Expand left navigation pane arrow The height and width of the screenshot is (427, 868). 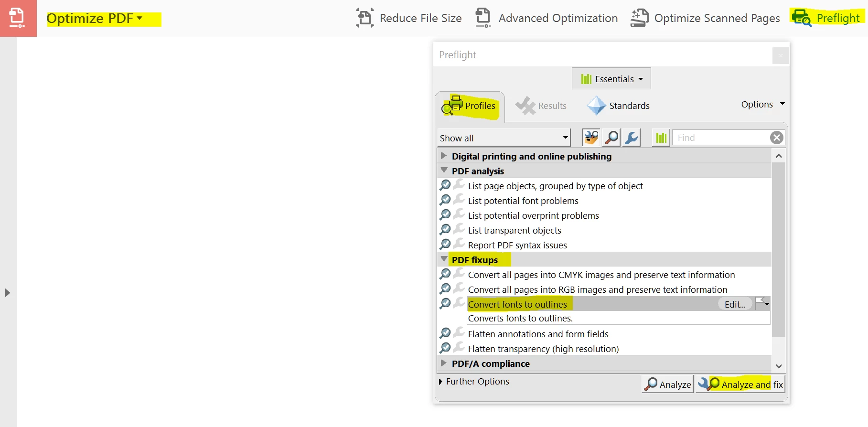coord(7,293)
